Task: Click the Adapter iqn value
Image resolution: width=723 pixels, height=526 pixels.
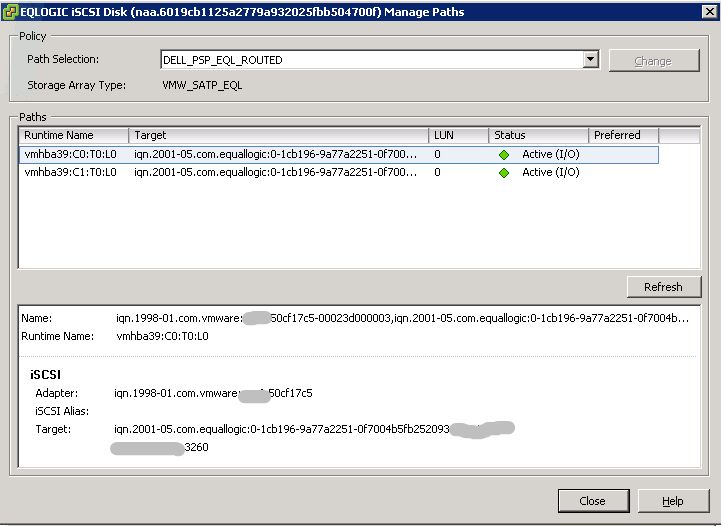Action: pos(213,393)
